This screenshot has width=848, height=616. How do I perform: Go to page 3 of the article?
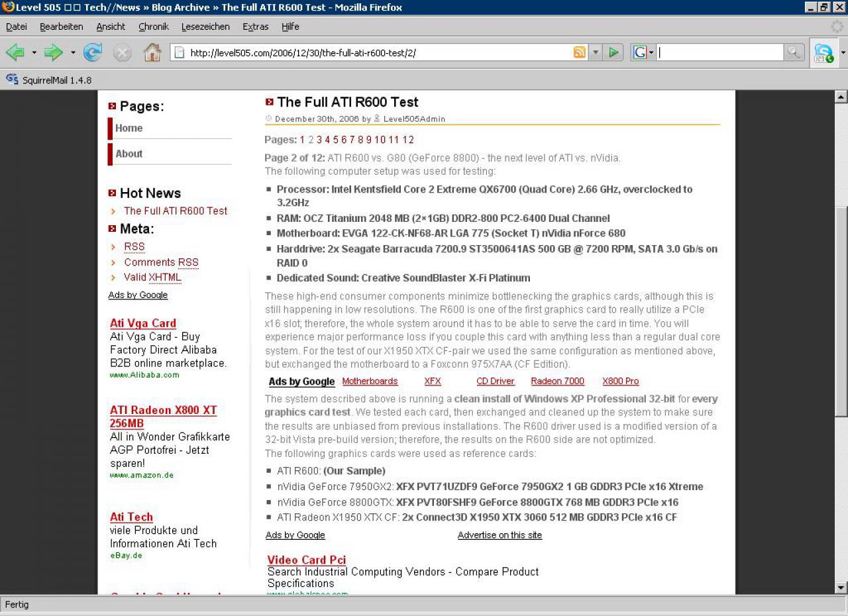click(x=319, y=140)
